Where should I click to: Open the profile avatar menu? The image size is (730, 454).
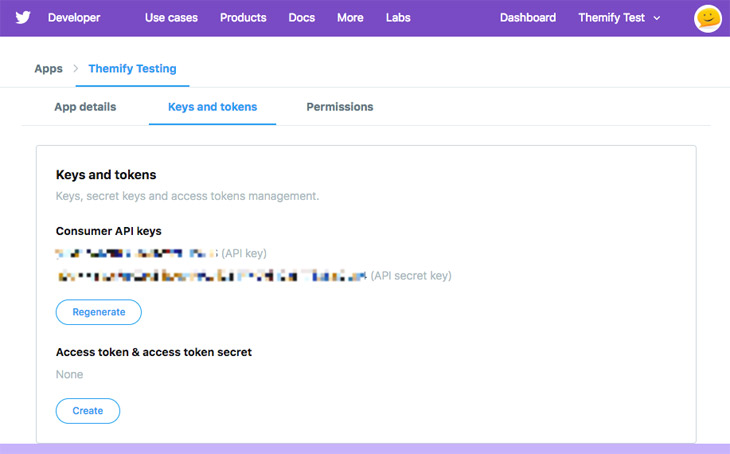coord(708,19)
